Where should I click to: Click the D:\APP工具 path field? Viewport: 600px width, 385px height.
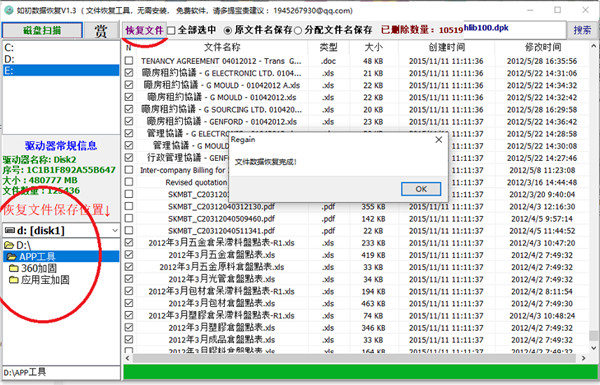[x=61, y=372]
